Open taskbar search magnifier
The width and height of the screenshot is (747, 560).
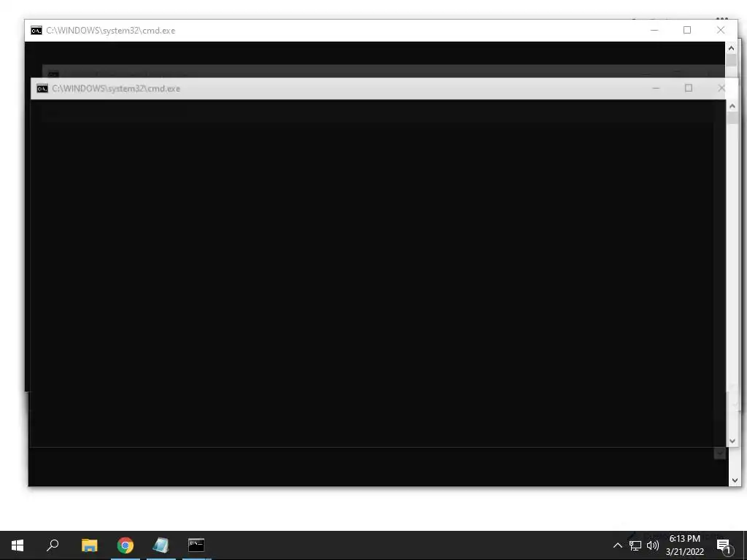[53, 545]
